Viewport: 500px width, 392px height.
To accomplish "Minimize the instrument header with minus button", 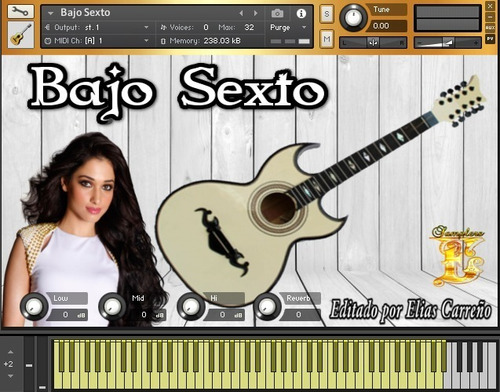I will coord(490,17).
